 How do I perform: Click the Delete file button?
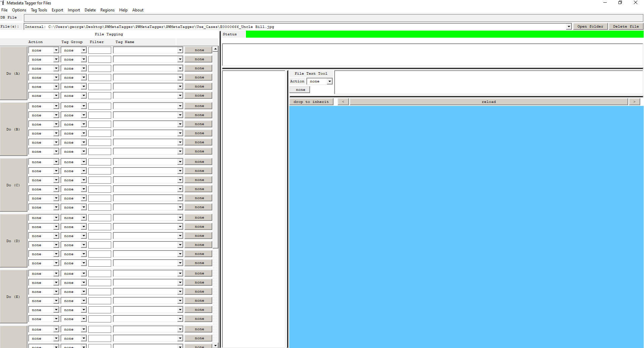click(626, 27)
